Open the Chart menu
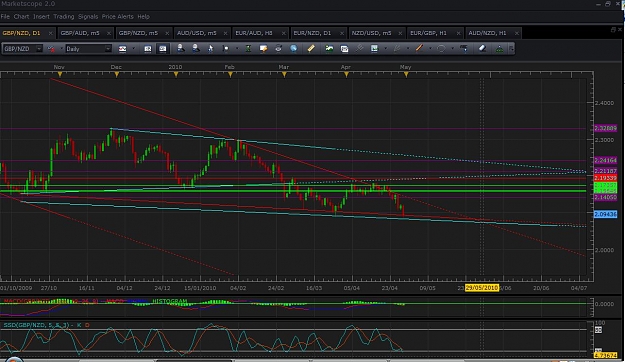The height and width of the screenshot is (362, 625). [x=21, y=16]
